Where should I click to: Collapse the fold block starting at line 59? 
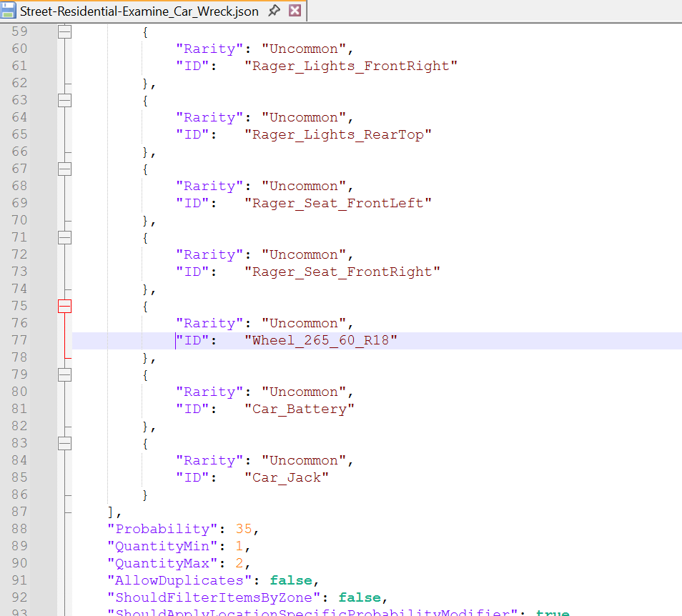(65, 31)
